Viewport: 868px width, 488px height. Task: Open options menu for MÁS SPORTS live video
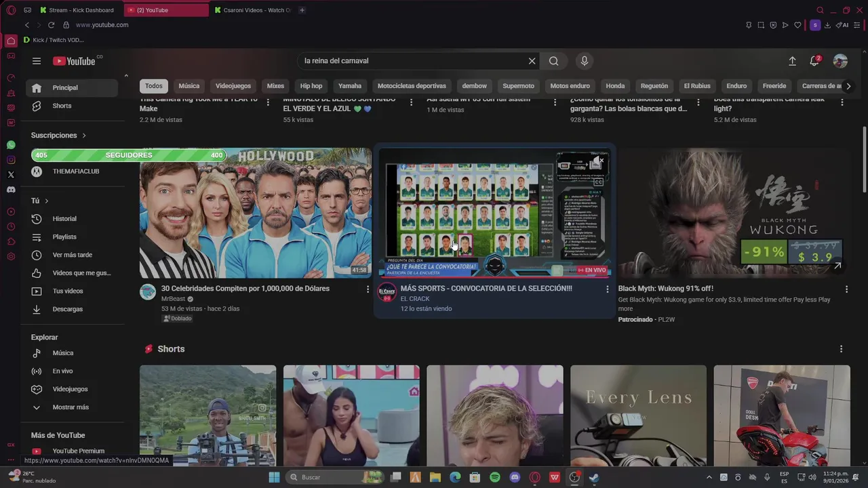(x=607, y=289)
